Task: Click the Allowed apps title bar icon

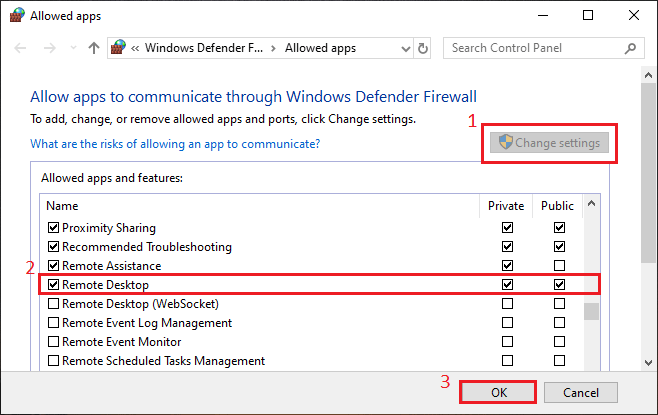Action: [17, 16]
